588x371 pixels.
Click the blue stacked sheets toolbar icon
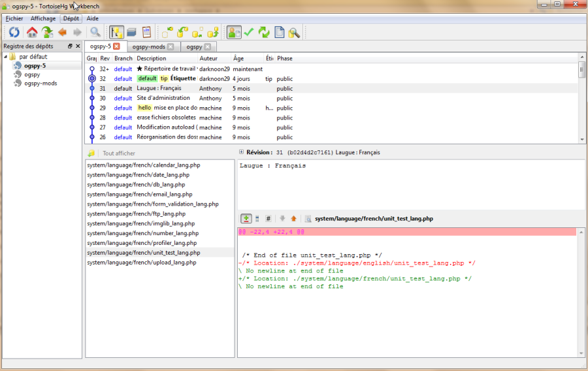click(131, 33)
